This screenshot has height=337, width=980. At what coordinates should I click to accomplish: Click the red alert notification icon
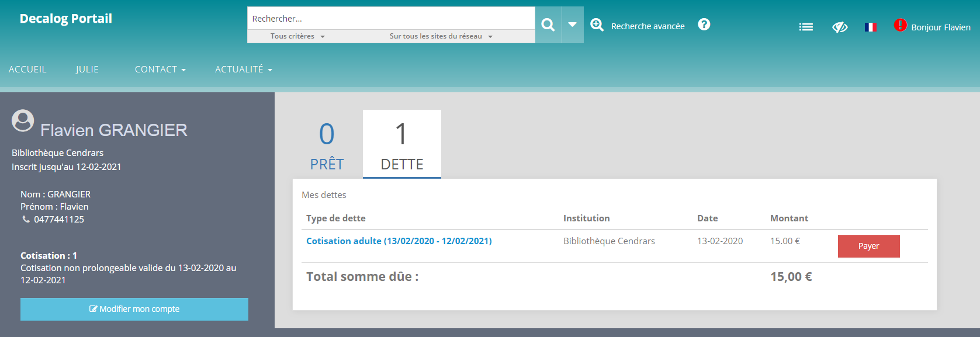(900, 25)
